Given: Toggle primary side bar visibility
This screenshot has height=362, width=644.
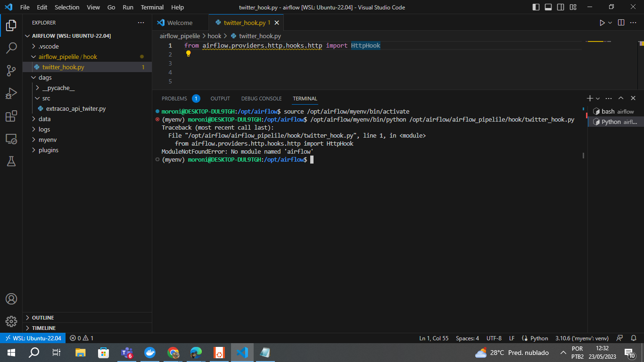Looking at the screenshot, I should (536, 7).
